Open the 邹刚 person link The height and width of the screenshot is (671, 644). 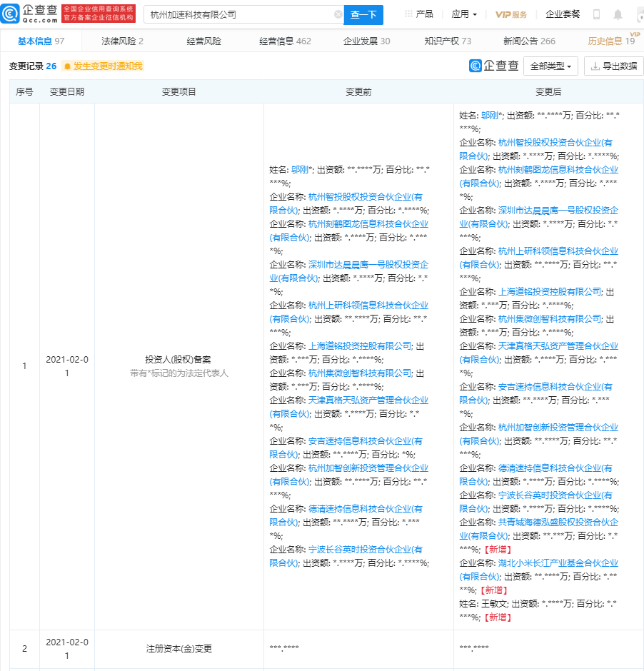click(490, 114)
